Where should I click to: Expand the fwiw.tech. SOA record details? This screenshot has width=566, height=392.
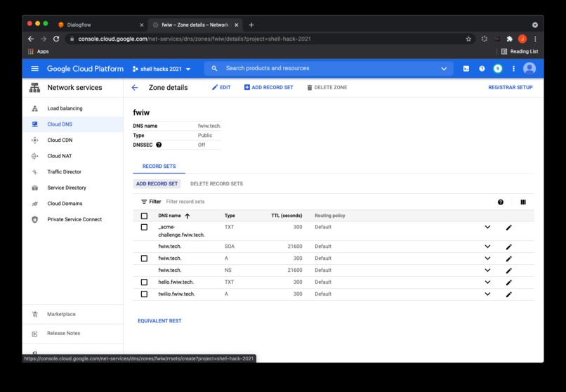tap(487, 247)
